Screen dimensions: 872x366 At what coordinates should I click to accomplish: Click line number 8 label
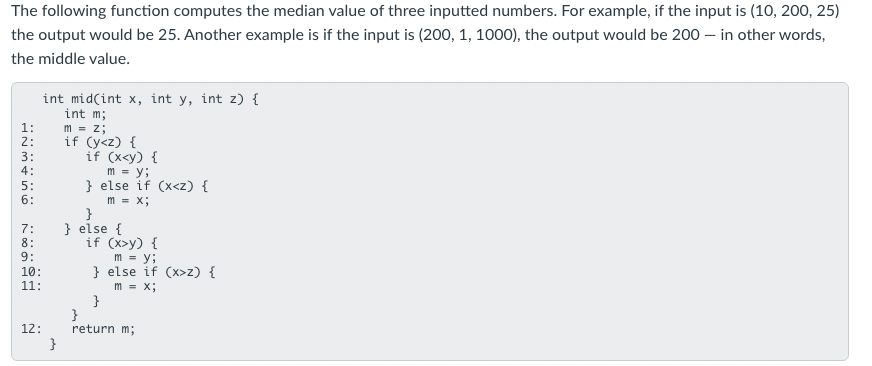27,243
